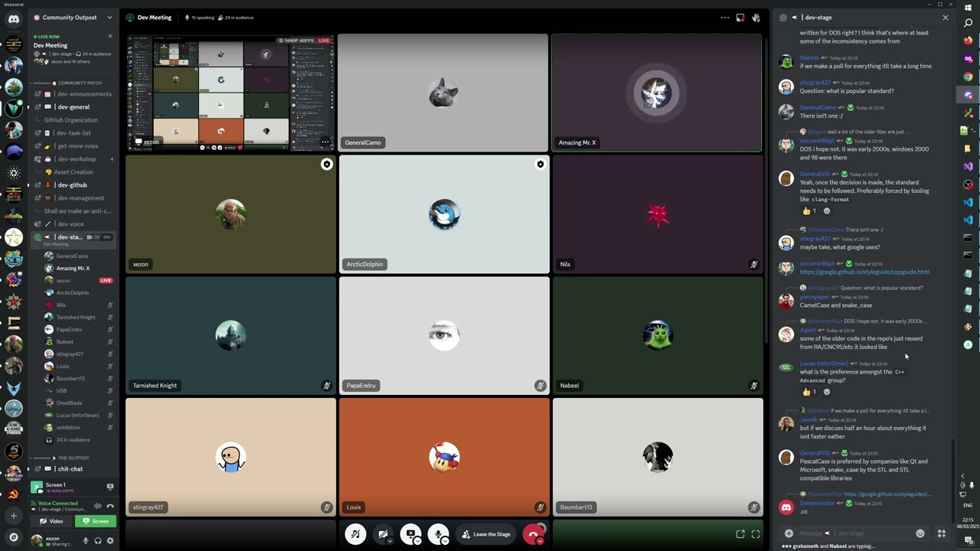The height and width of the screenshot is (551, 980).
Task: Open more options ellipsis in stage header
Action: click(x=724, y=18)
